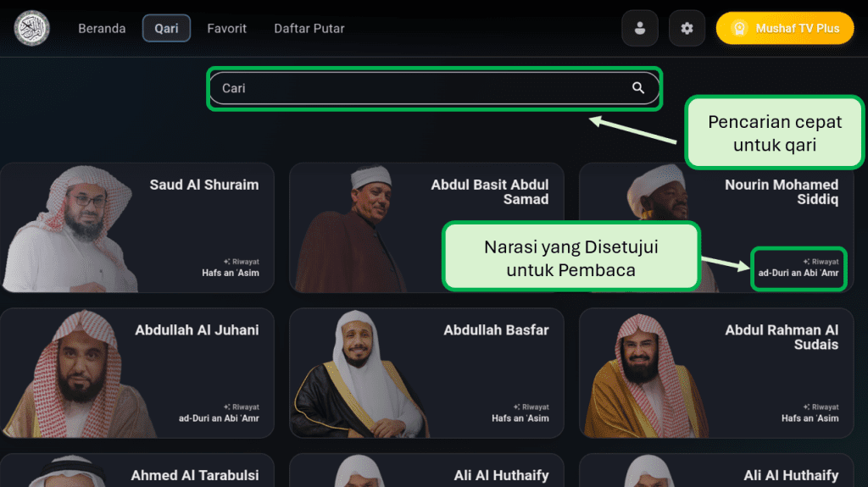Select the Qari tab
Viewport: 868px width, 487px height.
pos(167,28)
